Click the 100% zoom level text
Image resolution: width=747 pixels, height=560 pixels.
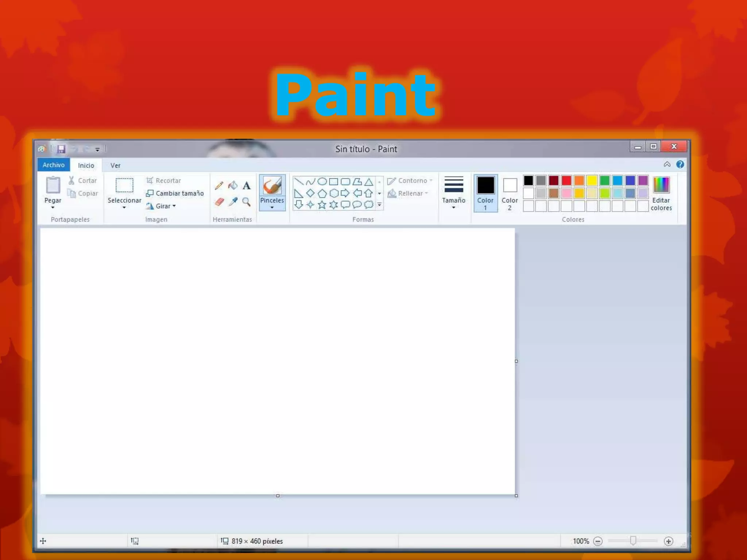coord(581,541)
